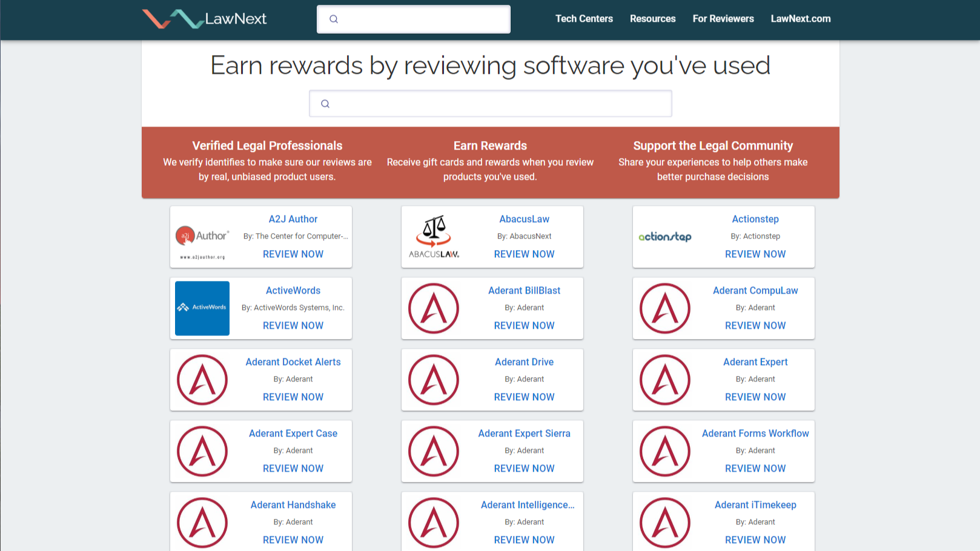The height and width of the screenshot is (551, 980).
Task: Click REVIEW NOW for Aderant Intelligence
Action: (525, 540)
